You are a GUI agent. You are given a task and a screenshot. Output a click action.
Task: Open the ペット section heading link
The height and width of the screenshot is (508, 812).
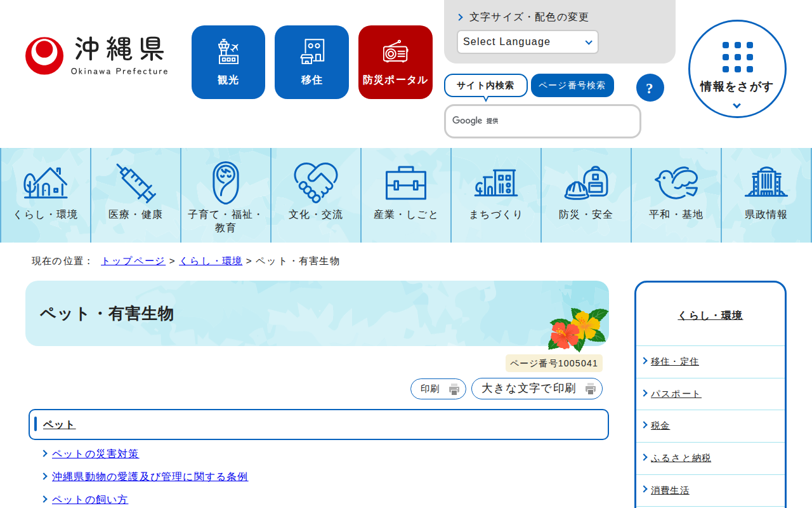pyautogui.click(x=60, y=425)
